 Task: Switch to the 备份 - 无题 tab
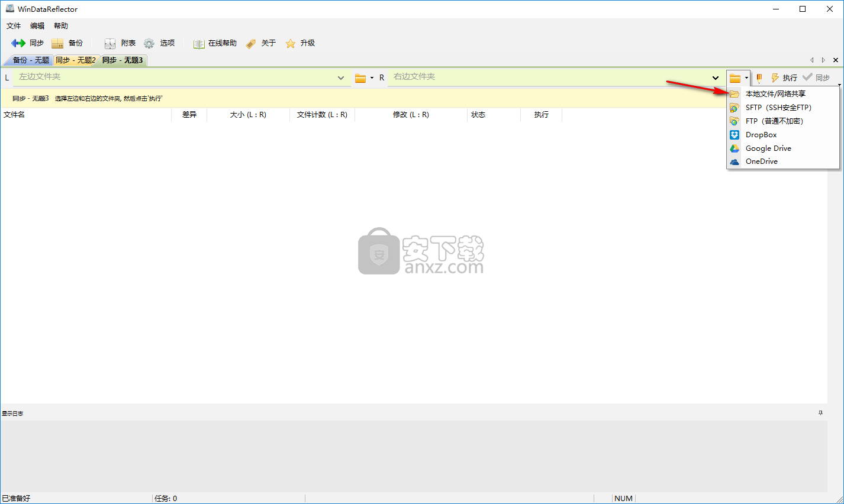pos(30,60)
